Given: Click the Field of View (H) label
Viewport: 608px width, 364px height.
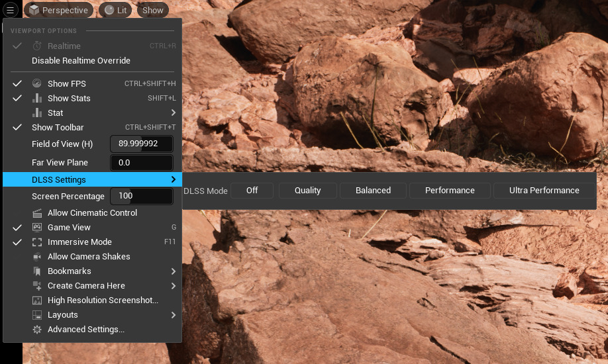Looking at the screenshot, I should pos(62,144).
